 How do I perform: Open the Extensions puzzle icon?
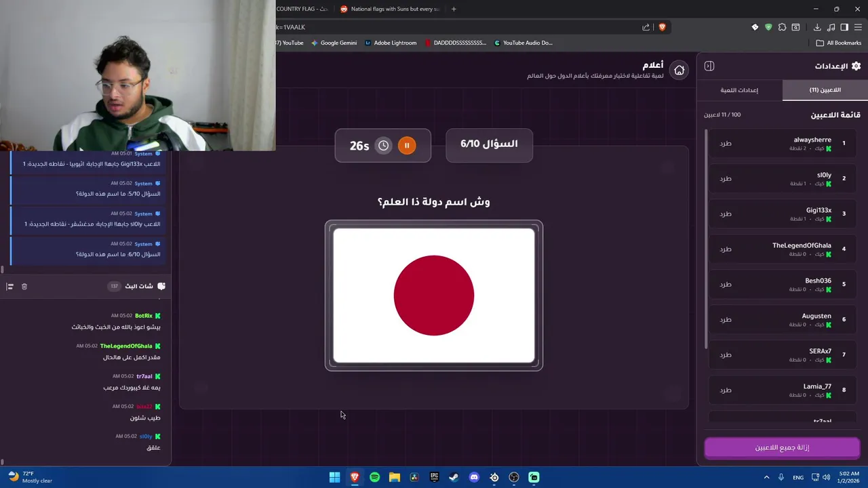click(x=782, y=27)
